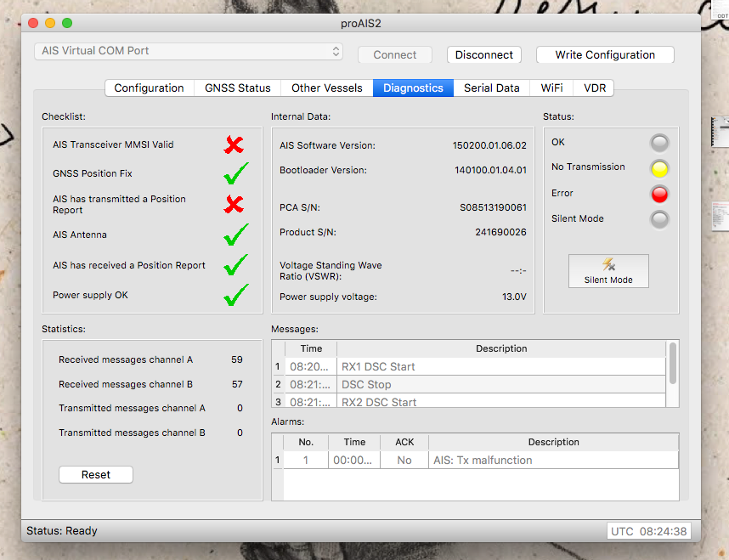Select the RX2 DSC Start message row
Screen dimensions: 729x560
[x=469, y=401]
